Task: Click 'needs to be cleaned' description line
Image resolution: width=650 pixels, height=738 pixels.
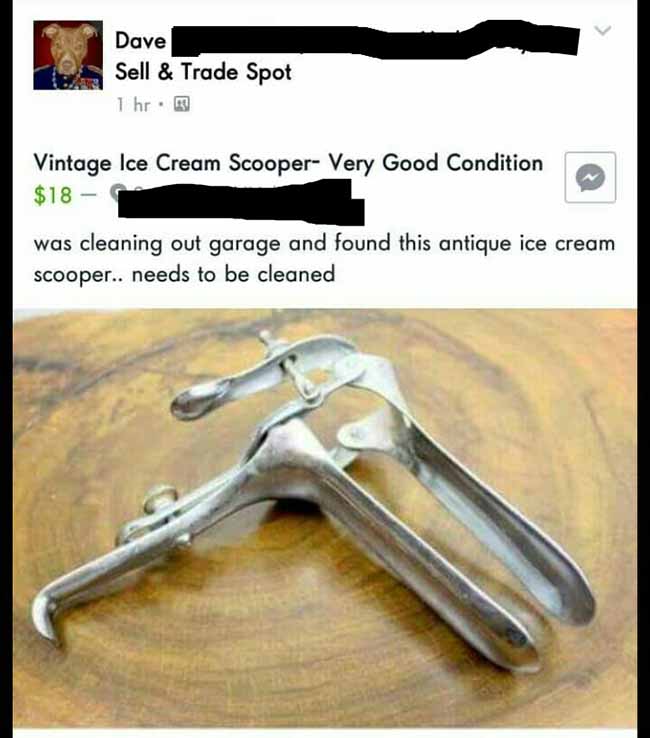Action: (x=233, y=274)
